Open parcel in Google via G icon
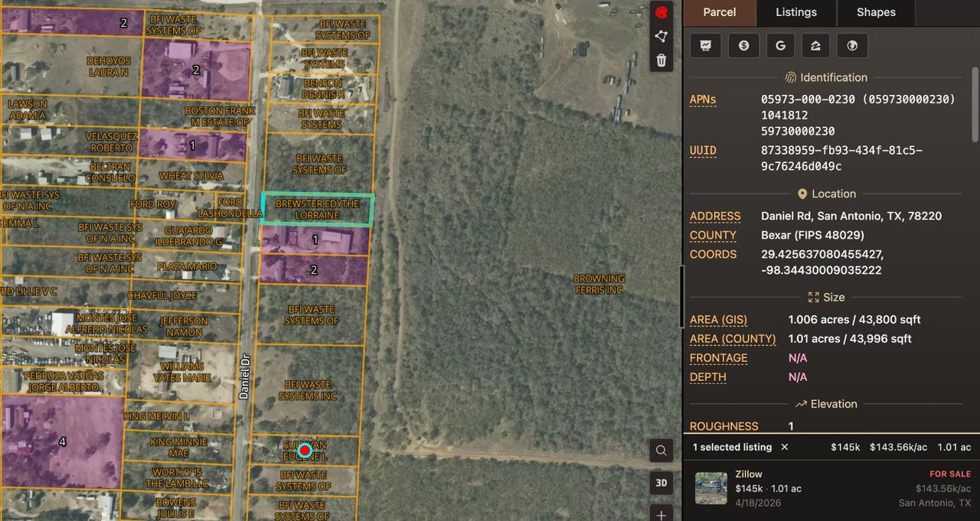Screen dimensions: 980x521 pyautogui.click(x=780, y=45)
